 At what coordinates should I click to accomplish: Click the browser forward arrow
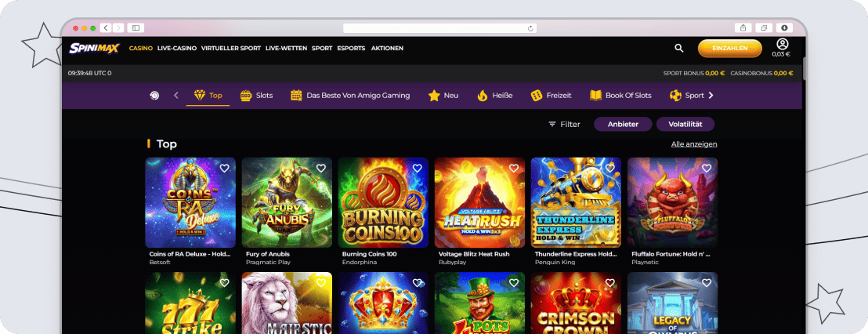pyautogui.click(x=118, y=27)
